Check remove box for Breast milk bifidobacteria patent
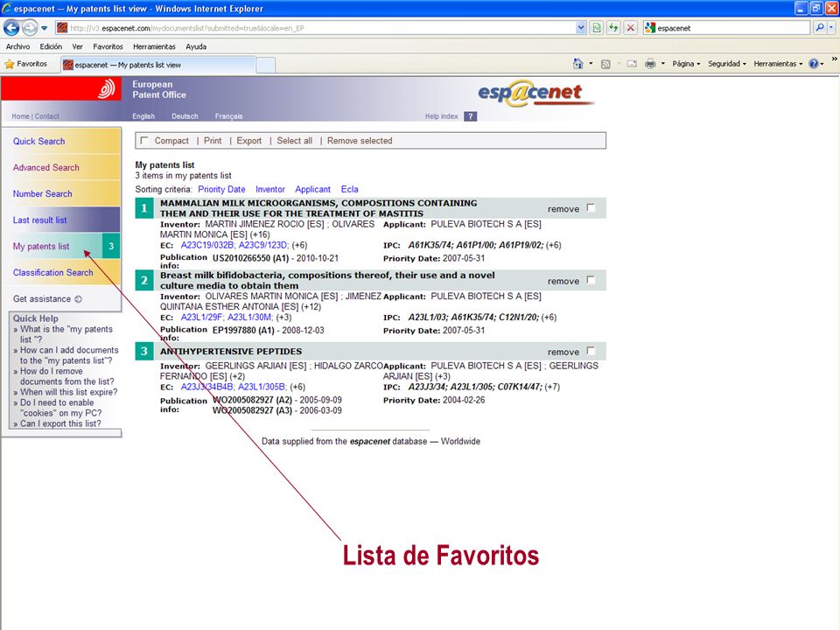The image size is (840, 630). click(591, 280)
